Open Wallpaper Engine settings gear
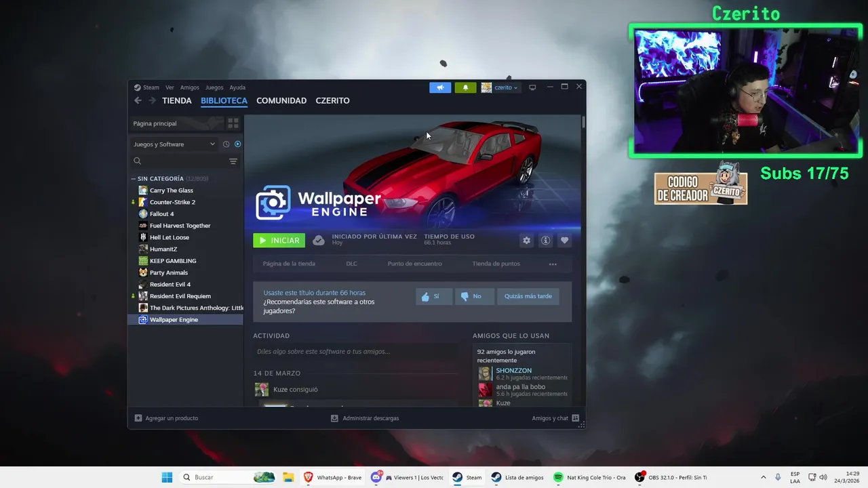The height and width of the screenshot is (488, 868). [526, 241]
